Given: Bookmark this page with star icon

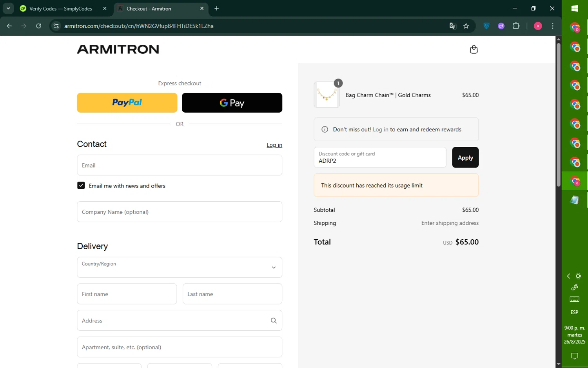Looking at the screenshot, I should coord(466,26).
